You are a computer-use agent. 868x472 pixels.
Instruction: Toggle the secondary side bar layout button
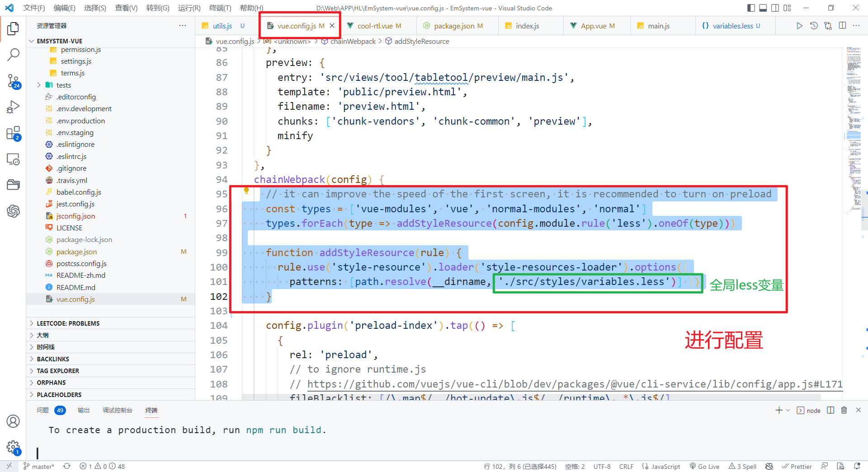[775, 8]
